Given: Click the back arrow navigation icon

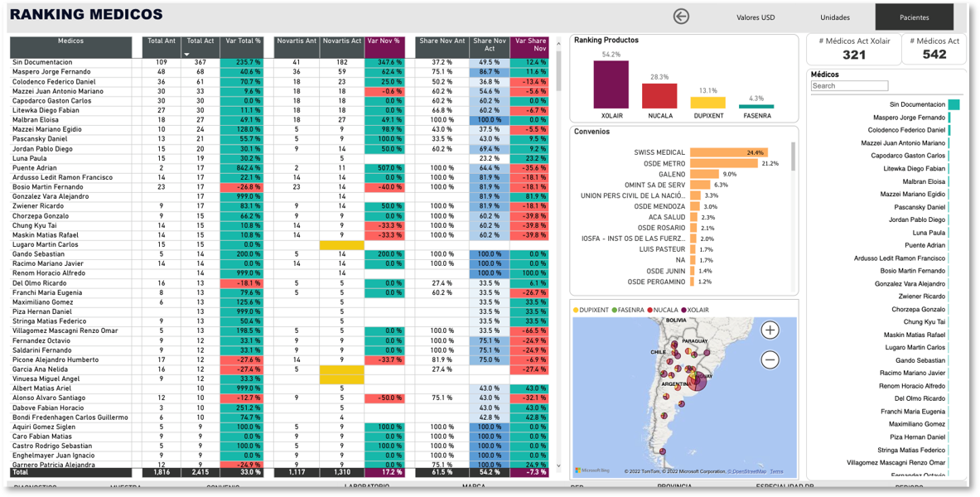Looking at the screenshot, I should [681, 17].
